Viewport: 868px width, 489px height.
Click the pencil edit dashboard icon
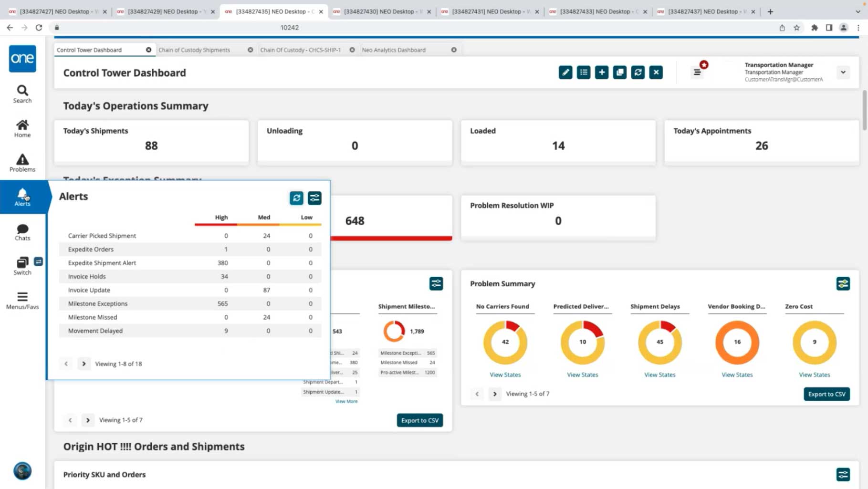565,73
